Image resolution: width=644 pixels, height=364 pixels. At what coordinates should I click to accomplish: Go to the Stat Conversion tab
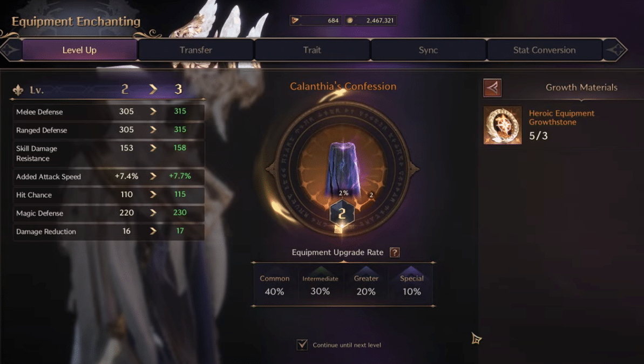(544, 50)
